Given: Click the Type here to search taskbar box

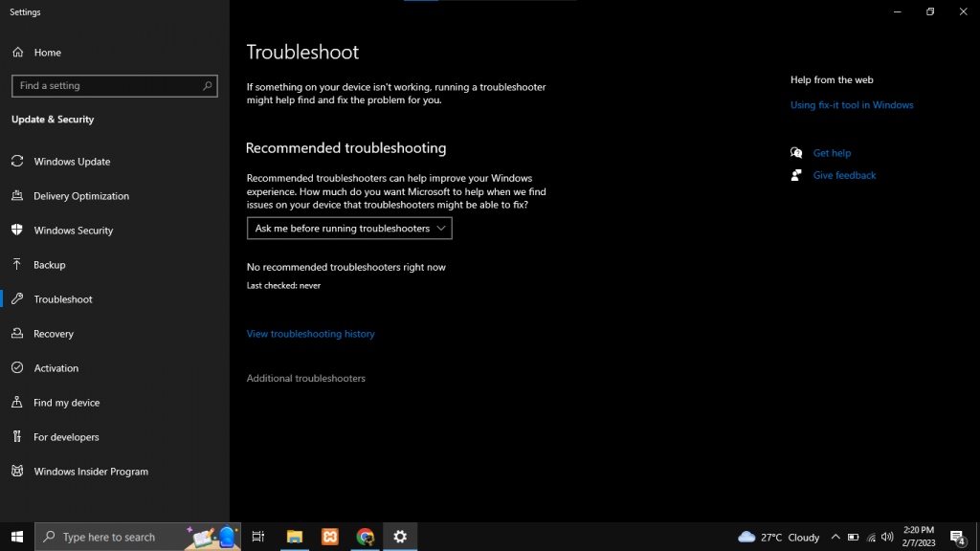Looking at the screenshot, I should [x=138, y=537].
